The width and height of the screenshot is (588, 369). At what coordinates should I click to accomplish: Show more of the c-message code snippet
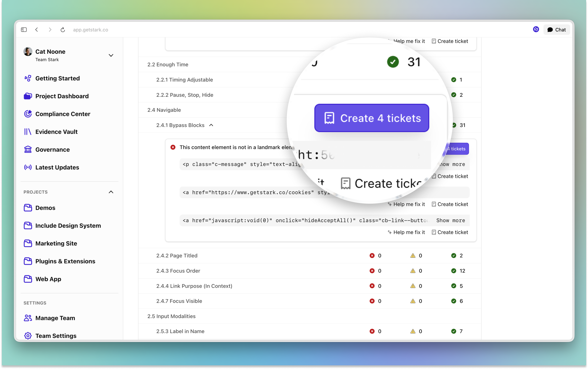pyautogui.click(x=452, y=164)
